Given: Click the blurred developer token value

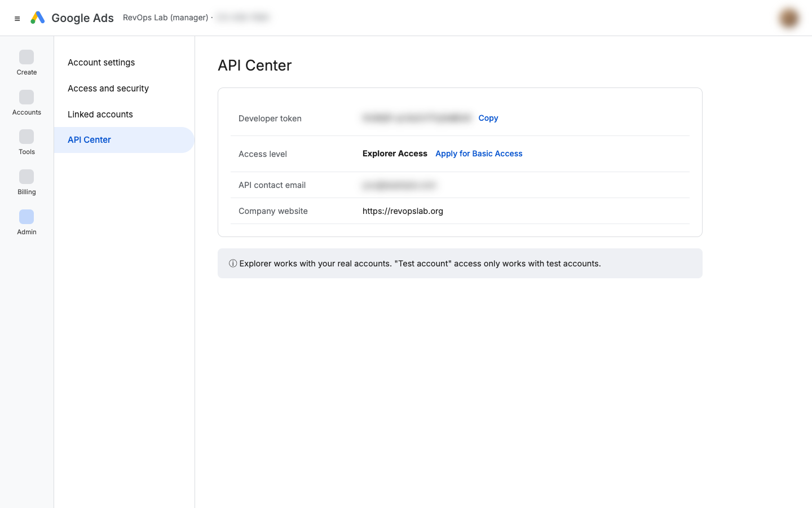Looking at the screenshot, I should coord(417,118).
